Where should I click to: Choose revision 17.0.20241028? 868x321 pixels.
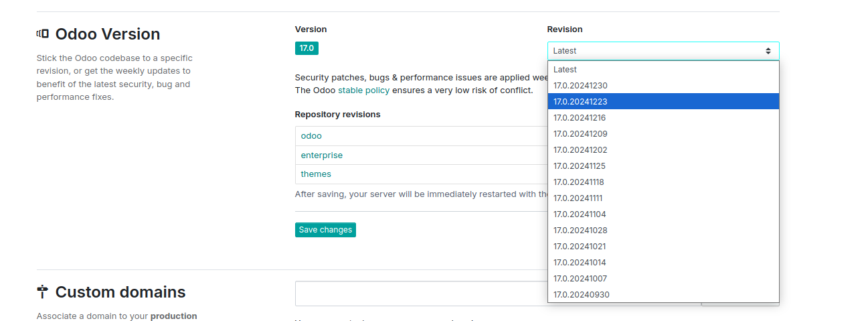click(580, 231)
